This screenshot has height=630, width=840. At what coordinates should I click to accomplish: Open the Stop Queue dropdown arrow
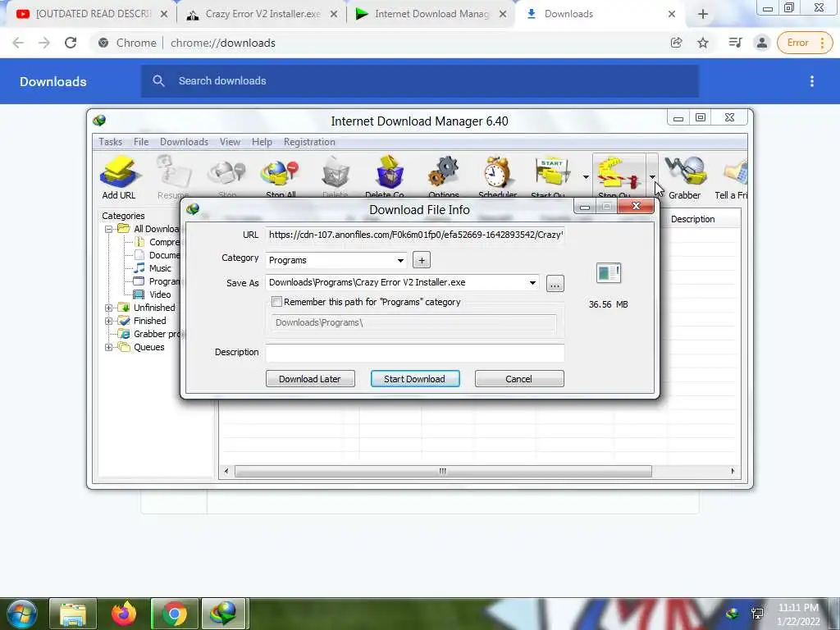[652, 177]
